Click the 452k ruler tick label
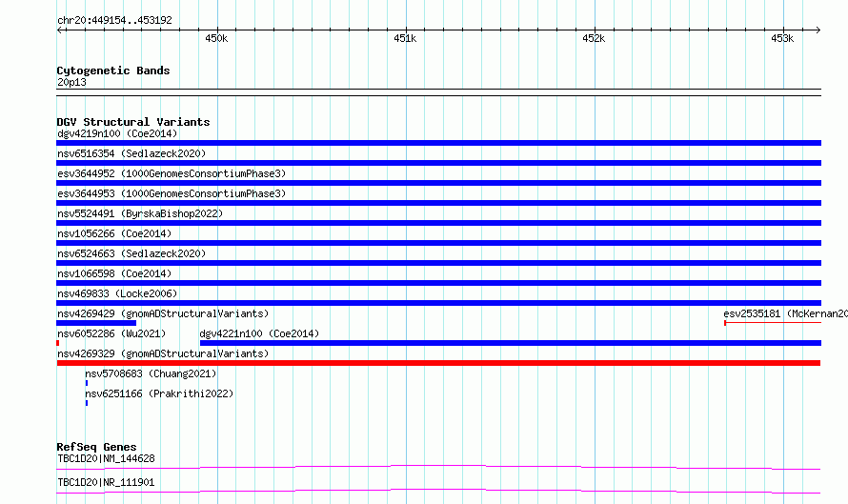Screen dimensions: 848x504 click(594, 38)
